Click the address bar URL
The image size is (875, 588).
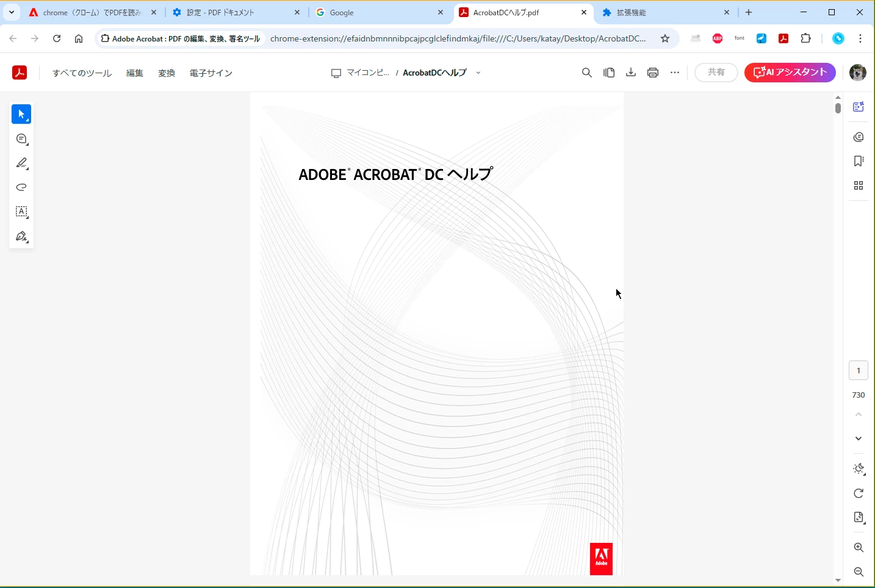click(458, 38)
